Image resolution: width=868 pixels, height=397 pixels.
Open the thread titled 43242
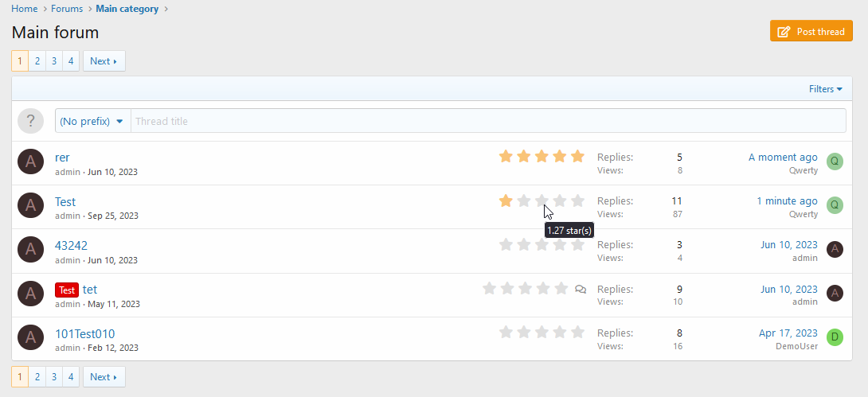[x=71, y=246]
